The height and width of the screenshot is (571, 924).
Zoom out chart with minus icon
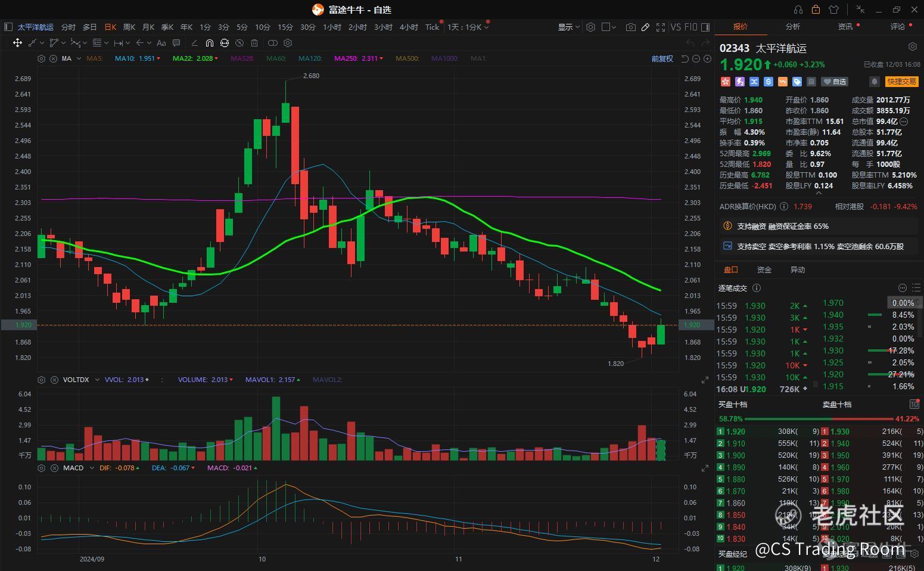click(x=696, y=58)
